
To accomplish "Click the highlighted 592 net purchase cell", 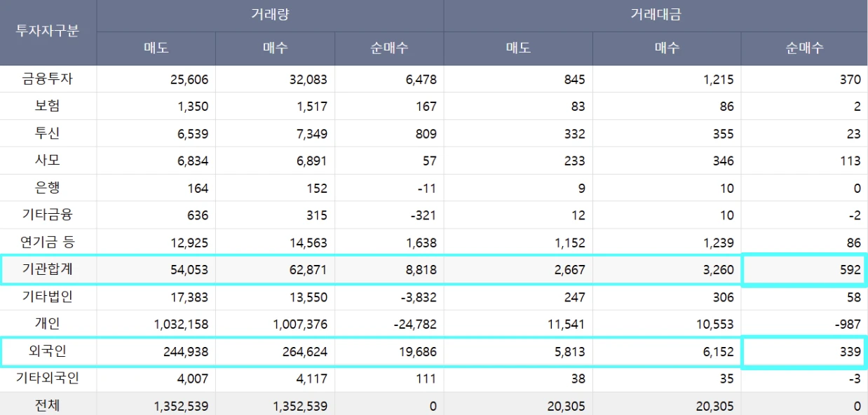I will [804, 270].
